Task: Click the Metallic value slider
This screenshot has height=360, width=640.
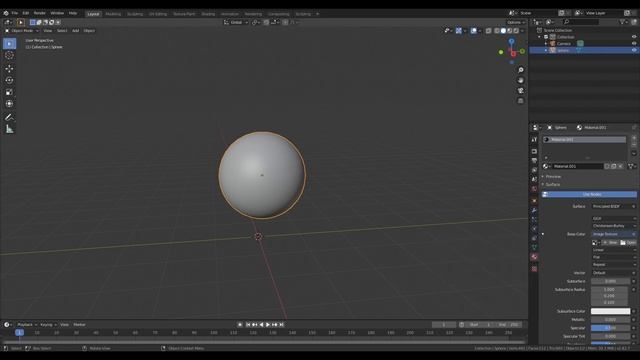Action: point(610,320)
